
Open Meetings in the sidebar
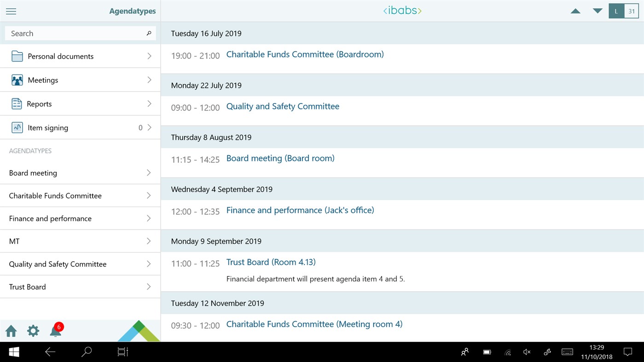coord(80,80)
